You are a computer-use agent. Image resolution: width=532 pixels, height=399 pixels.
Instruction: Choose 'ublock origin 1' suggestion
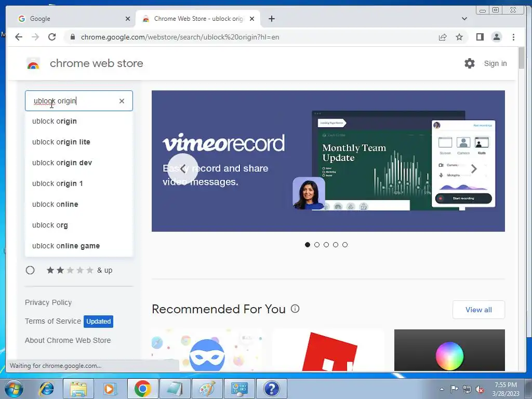click(79, 183)
